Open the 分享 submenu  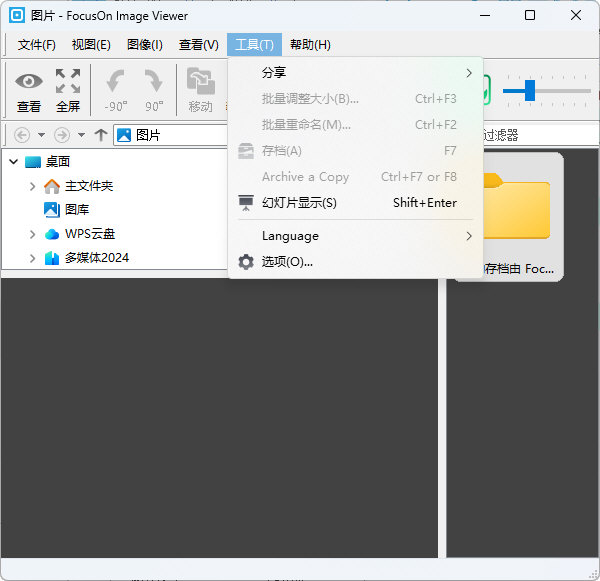coord(355,73)
